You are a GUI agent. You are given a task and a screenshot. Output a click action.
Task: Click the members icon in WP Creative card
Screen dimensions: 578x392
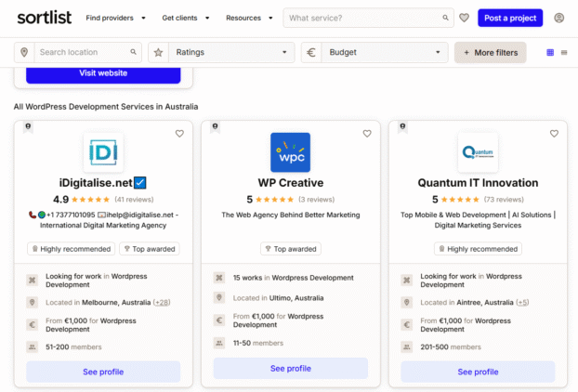[219, 343]
